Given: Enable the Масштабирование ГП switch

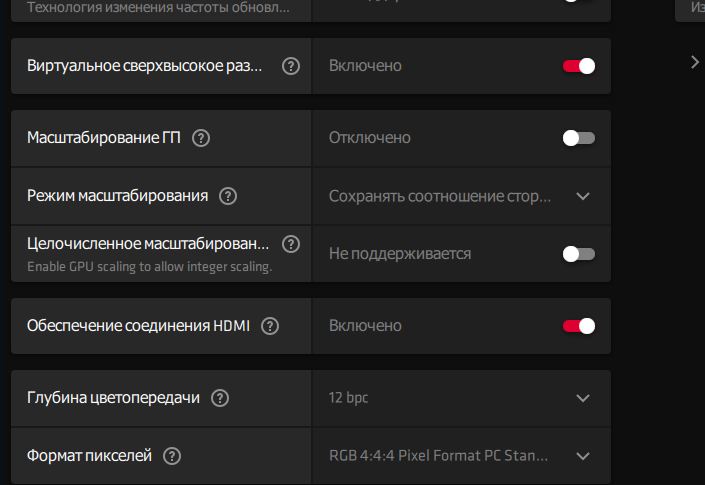Looking at the screenshot, I should [x=579, y=138].
